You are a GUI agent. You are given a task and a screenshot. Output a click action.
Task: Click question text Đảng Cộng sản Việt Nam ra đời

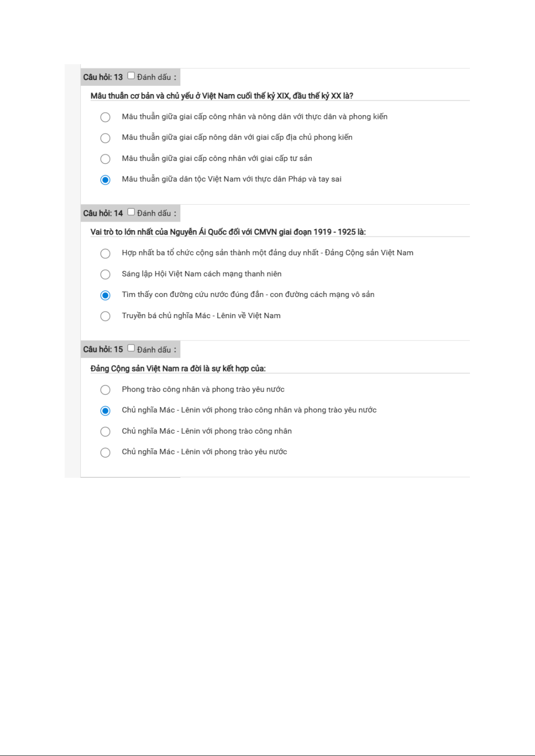[178, 368]
